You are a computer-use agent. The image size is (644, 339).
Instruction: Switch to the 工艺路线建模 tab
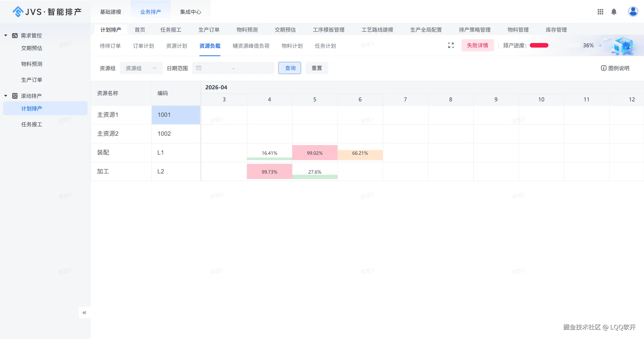(x=377, y=30)
